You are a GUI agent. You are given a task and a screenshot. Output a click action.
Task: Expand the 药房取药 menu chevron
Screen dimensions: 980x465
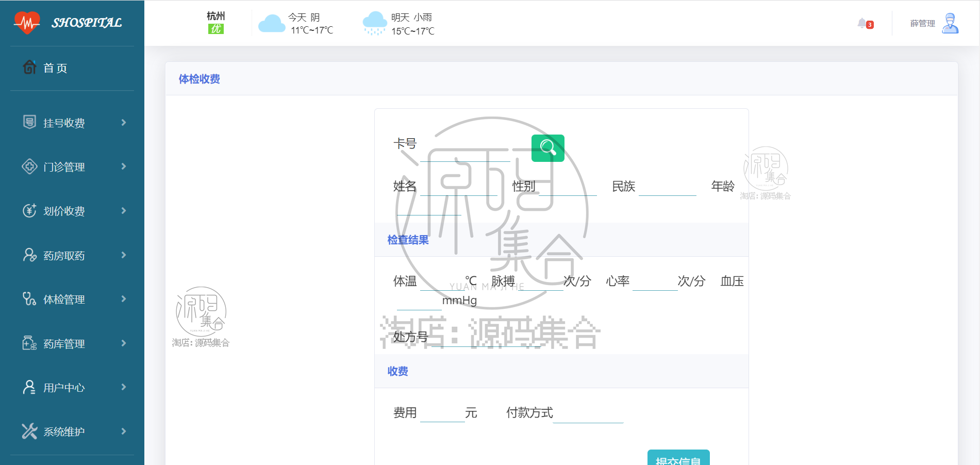pos(124,255)
